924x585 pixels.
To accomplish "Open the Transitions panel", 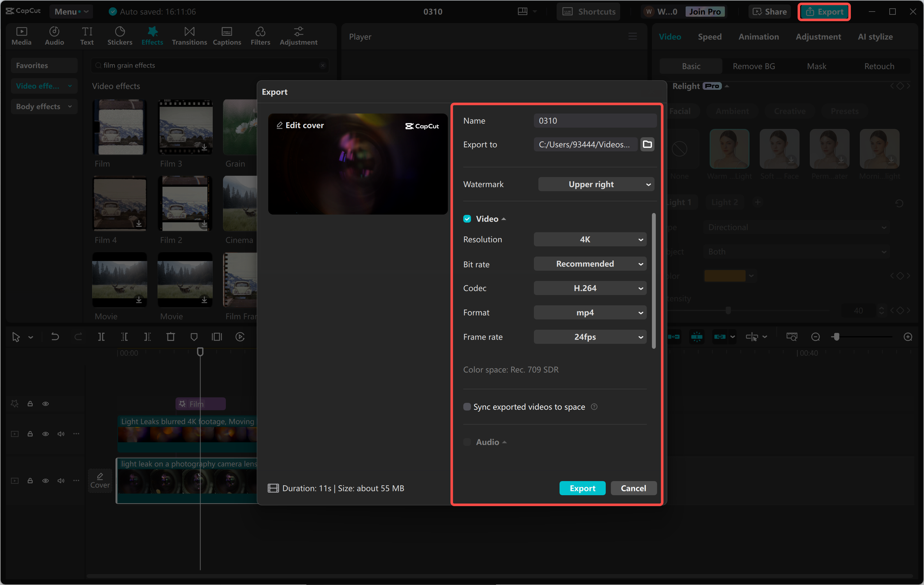I will pyautogui.click(x=189, y=36).
